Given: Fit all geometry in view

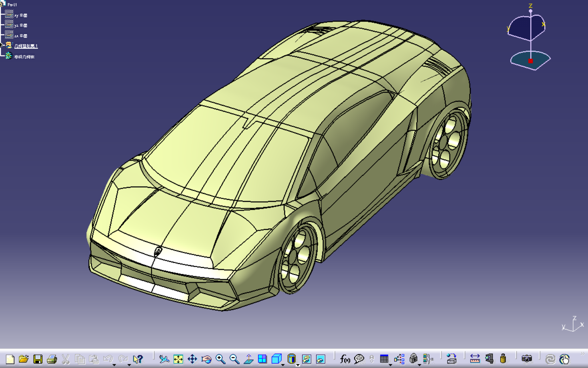Looking at the screenshot, I should point(178,359).
